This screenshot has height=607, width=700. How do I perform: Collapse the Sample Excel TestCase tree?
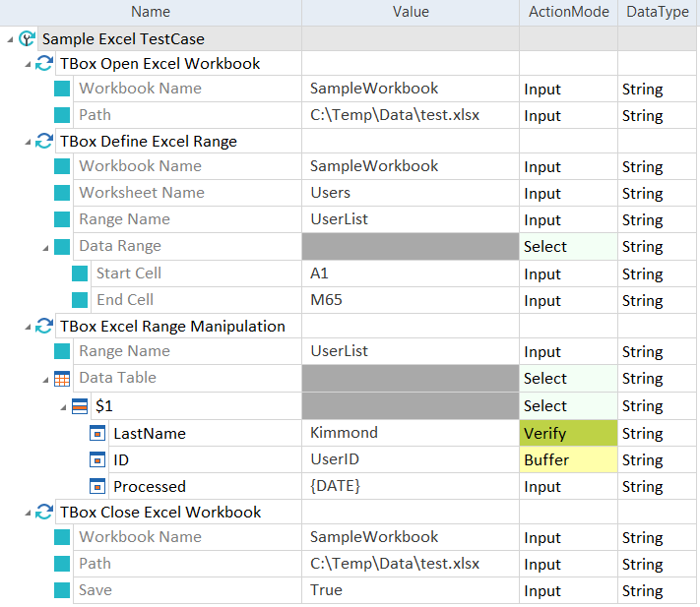click(x=10, y=39)
